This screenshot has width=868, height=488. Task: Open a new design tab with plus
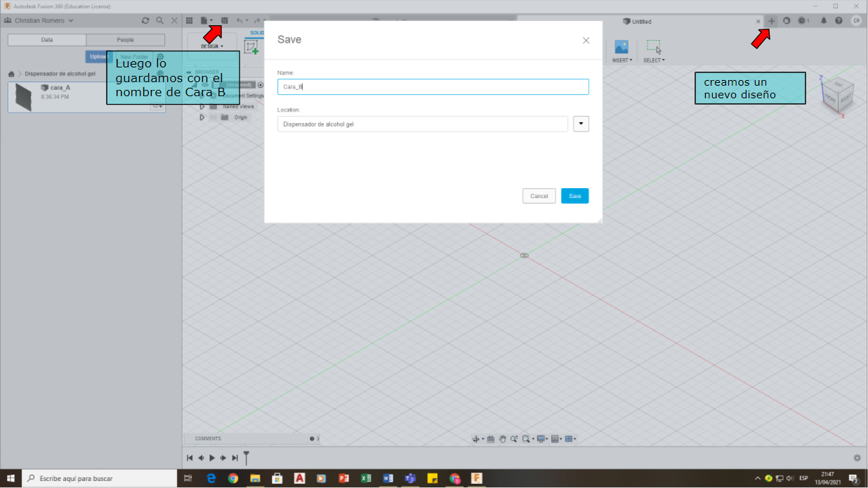tap(771, 20)
